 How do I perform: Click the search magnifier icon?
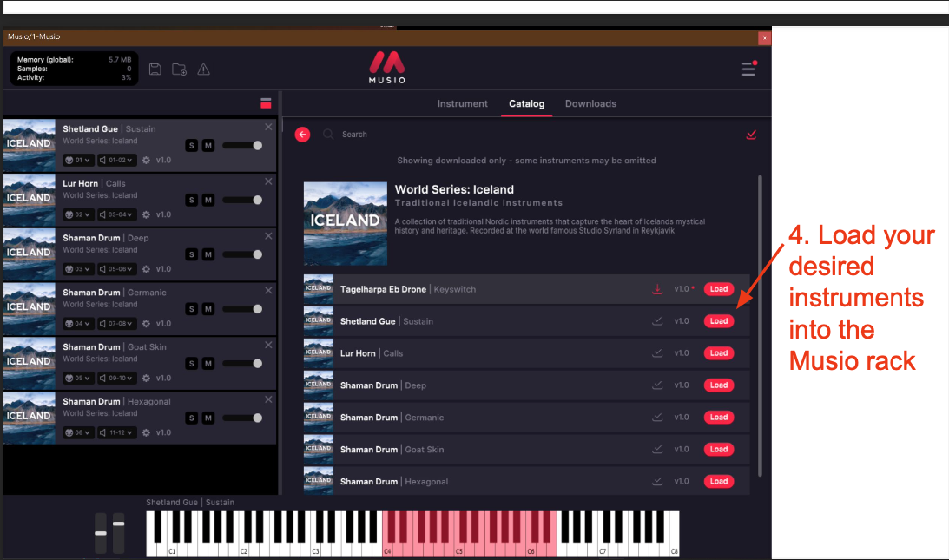328,135
